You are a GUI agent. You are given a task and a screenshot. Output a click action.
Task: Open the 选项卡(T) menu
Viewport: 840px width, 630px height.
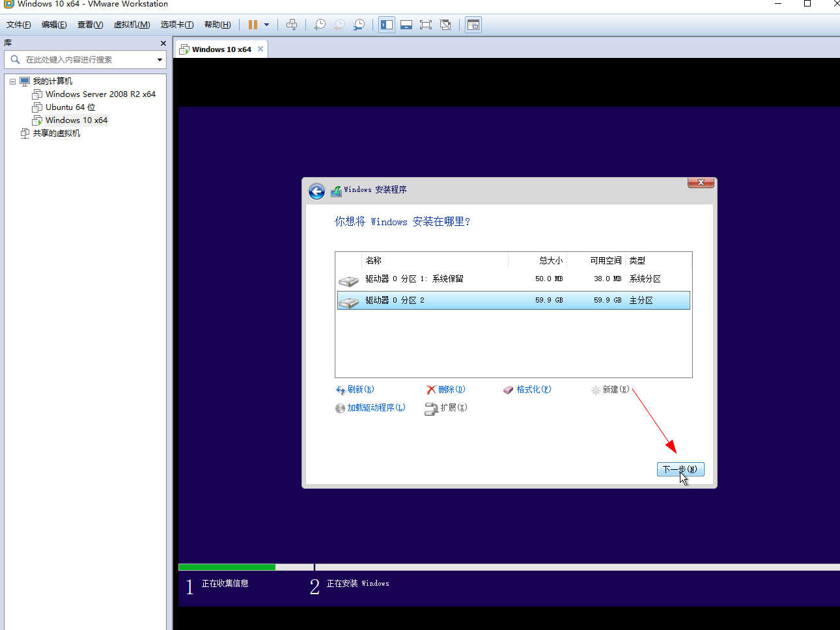click(x=177, y=25)
